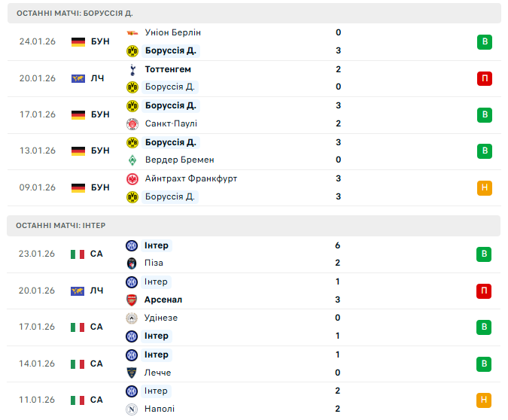The width and height of the screenshot is (508, 420).
Task: Click the orange draw badge for Napoli match
Action: (x=485, y=400)
